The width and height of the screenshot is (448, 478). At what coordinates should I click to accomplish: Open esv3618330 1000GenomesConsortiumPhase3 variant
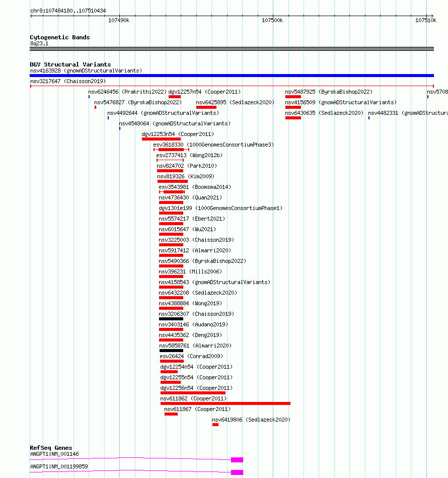click(x=213, y=145)
